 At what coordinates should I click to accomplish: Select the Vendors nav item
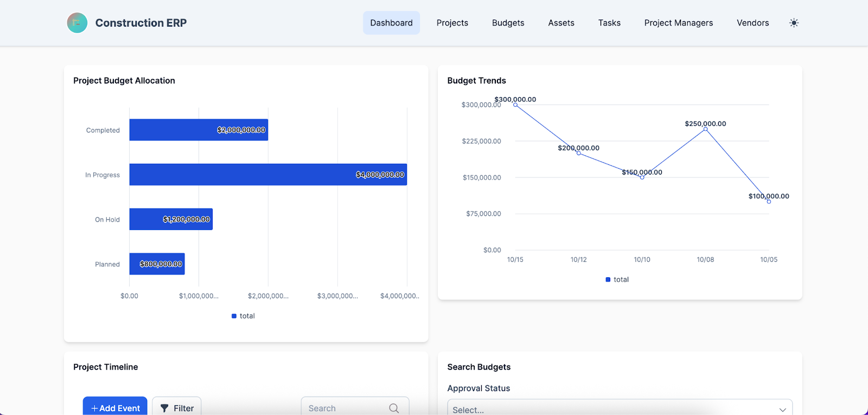(x=752, y=23)
